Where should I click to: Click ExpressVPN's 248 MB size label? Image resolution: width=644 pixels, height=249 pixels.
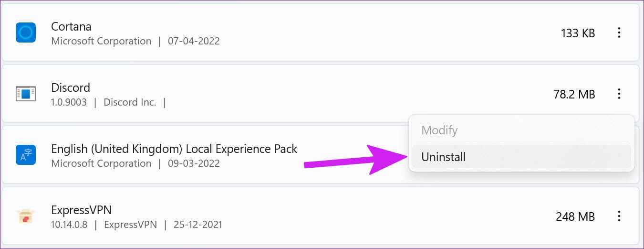[575, 217]
